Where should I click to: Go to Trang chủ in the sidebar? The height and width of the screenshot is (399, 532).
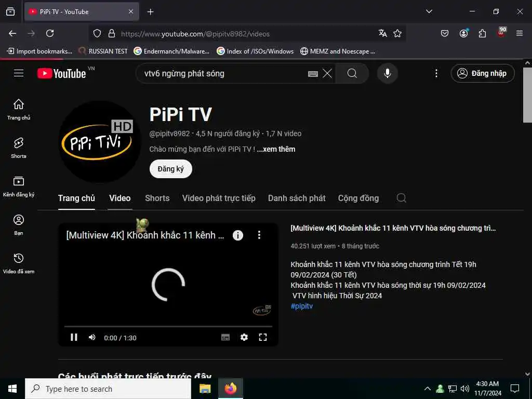(19, 109)
